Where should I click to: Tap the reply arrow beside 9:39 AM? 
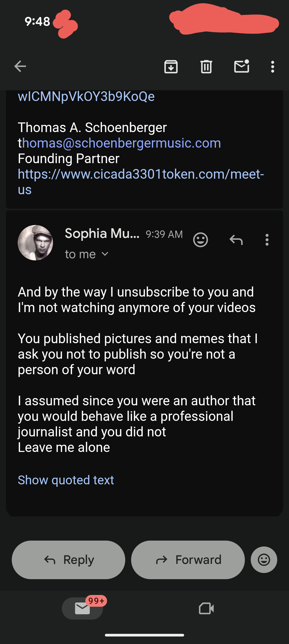click(x=236, y=240)
